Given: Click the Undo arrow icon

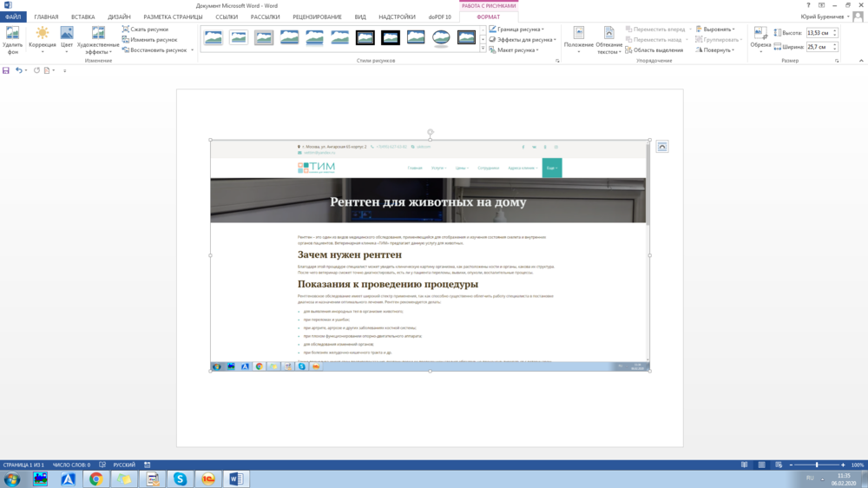Looking at the screenshot, I should [x=18, y=70].
